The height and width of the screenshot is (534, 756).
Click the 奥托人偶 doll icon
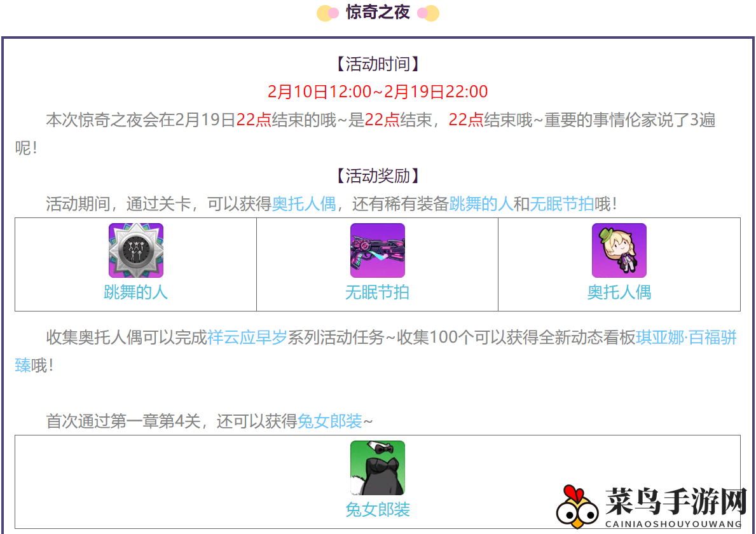619,250
